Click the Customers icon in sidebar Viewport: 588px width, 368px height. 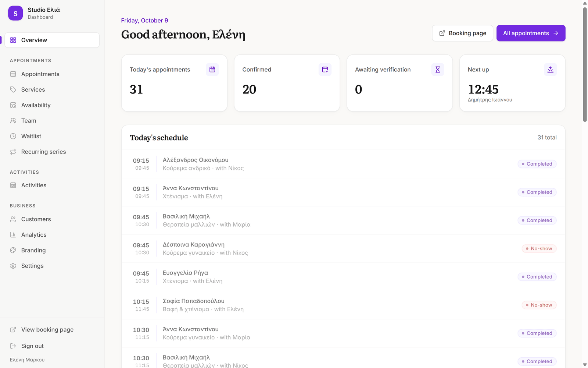pyautogui.click(x=13, y=219)
